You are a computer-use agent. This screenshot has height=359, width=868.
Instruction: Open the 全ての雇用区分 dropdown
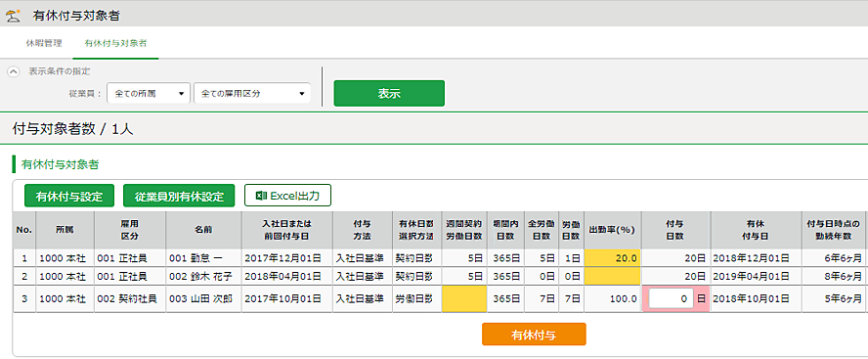252,94
